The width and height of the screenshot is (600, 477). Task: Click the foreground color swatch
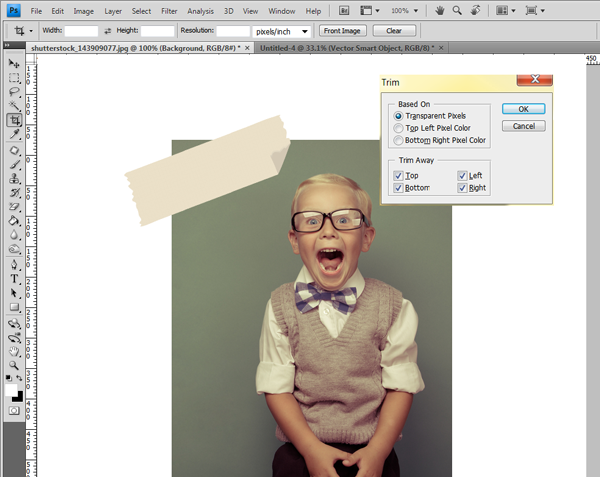11,391
